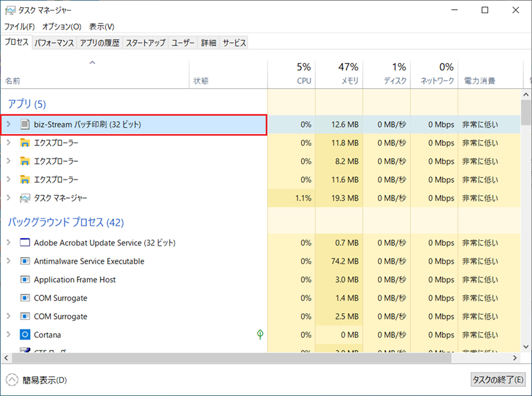Switch to the アプリの履歴 tab

point(100,43)
